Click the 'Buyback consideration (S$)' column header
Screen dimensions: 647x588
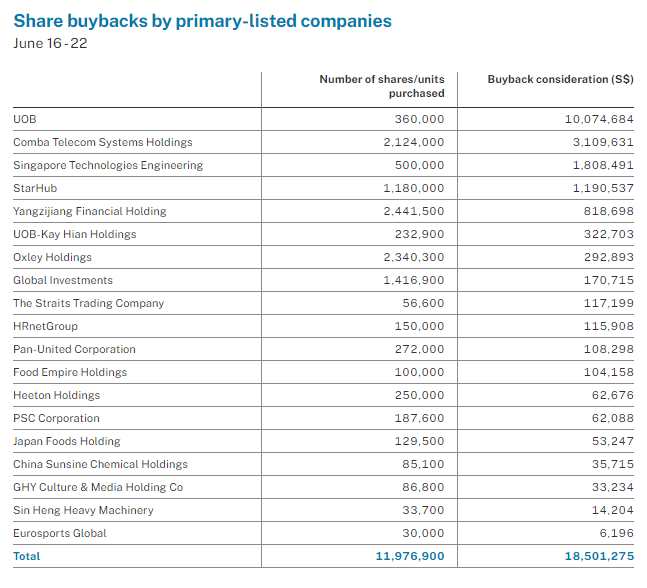[x=560, y=79]
